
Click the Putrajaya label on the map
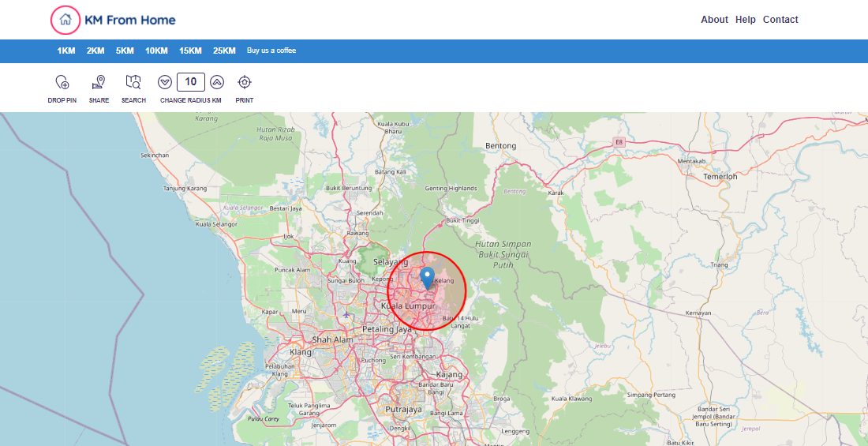403,410
